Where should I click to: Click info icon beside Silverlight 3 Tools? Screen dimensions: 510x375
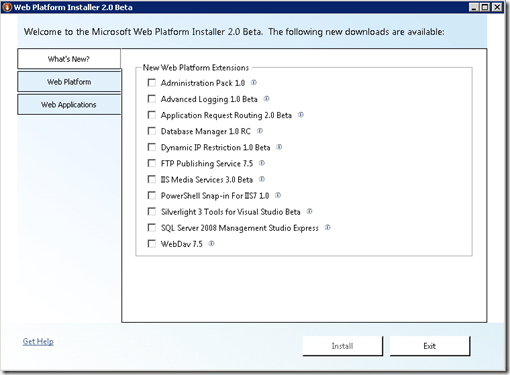(309, 211)
